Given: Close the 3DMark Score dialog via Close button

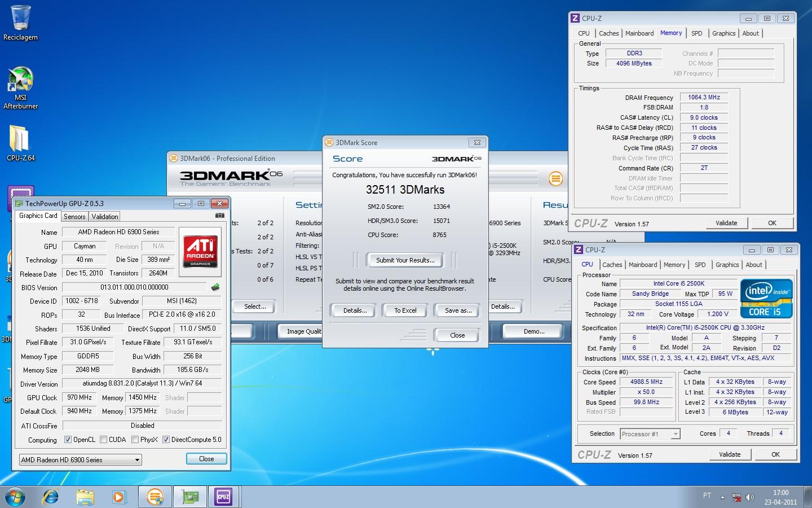Looking at the screenshot, I should [x=457, y=335].
